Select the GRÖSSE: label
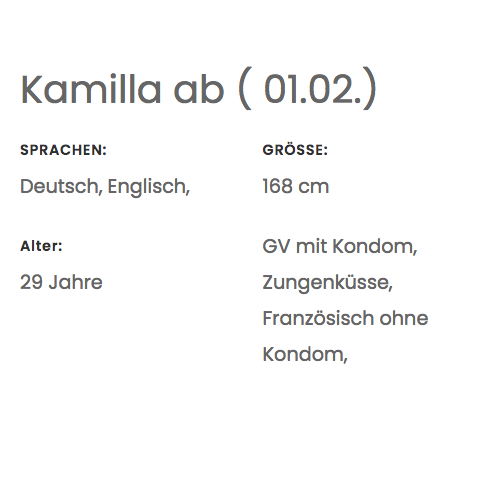The height and width of the screenshot is (479, 497). click(295, 149)
